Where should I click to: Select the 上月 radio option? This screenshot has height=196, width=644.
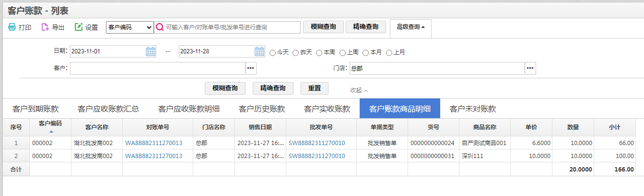click(389, 52)
